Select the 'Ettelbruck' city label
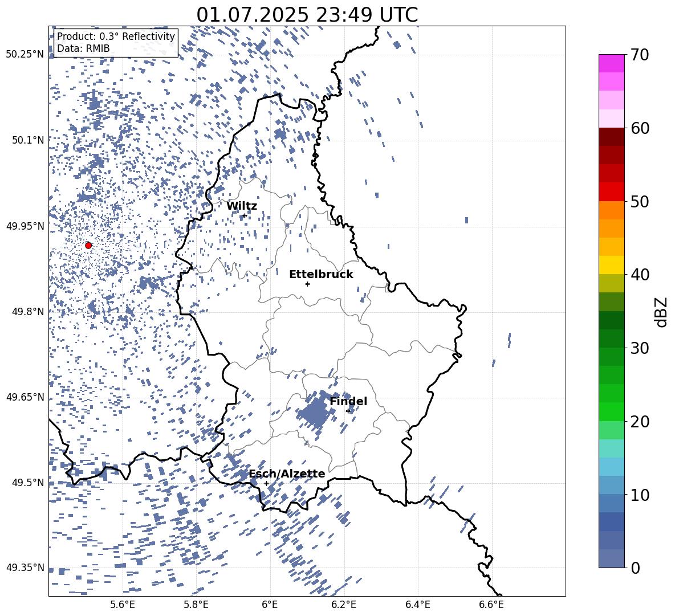The image size is (675, 616). (321, 274)
